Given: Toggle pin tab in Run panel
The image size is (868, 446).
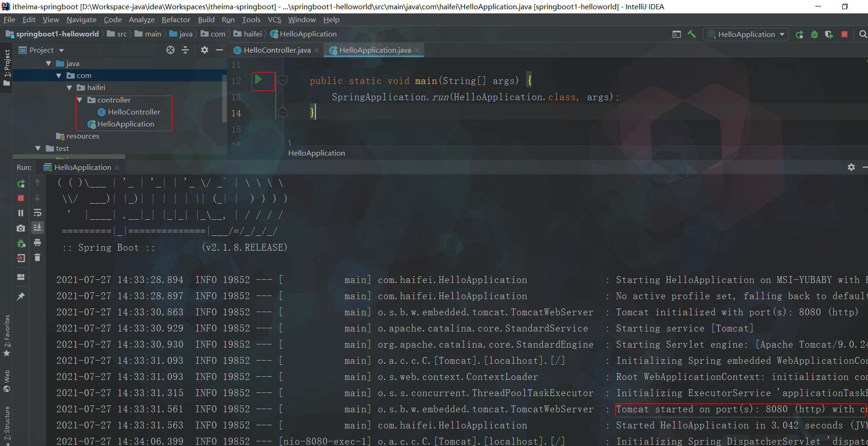Looking at the screenshot, I should pos(21,296).
